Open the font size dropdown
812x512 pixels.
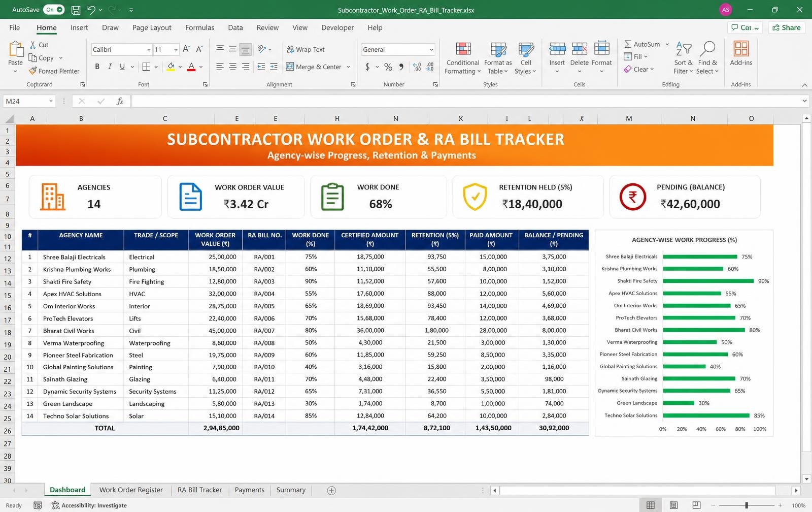point(176,49)
